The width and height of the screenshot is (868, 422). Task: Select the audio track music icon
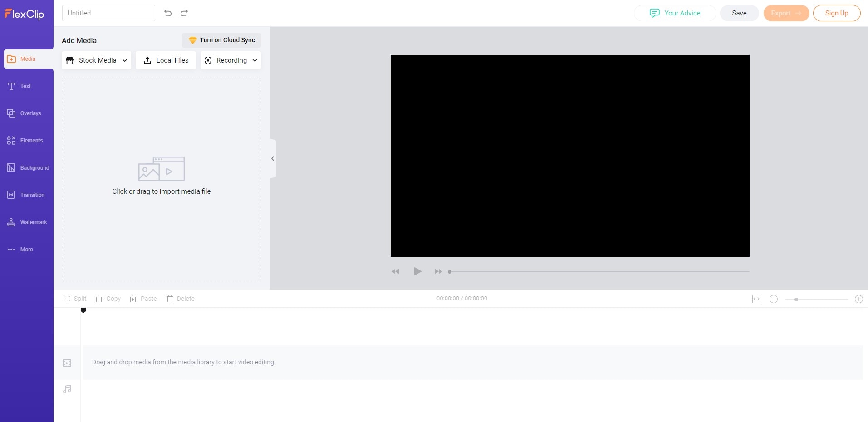click(67, 389)
